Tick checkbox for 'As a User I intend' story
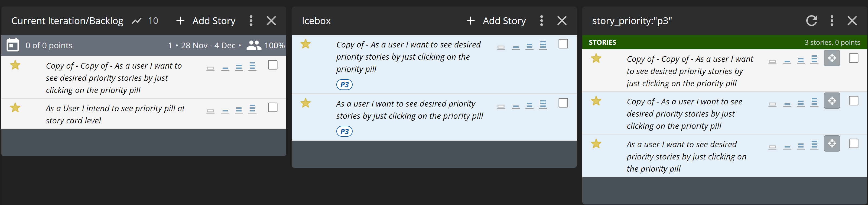 click(273, 108)
